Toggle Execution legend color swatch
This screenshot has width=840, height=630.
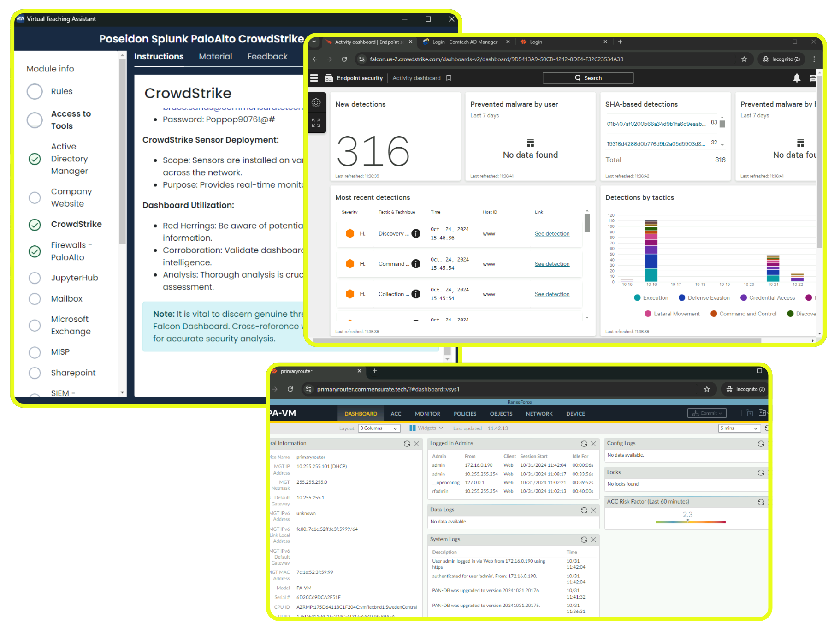637,298
